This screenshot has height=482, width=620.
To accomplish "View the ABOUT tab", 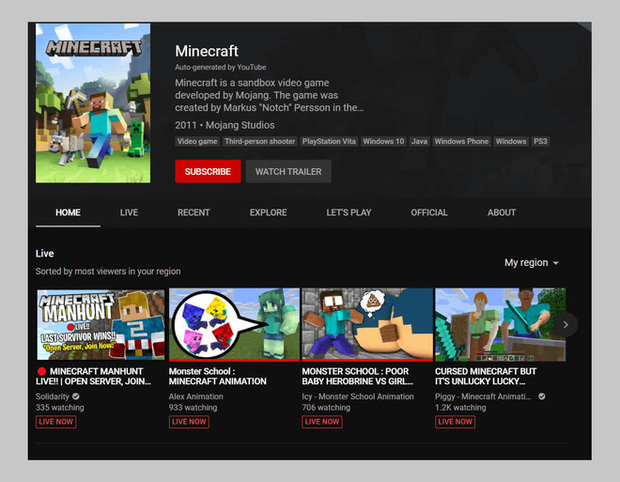I will [501, 213].
